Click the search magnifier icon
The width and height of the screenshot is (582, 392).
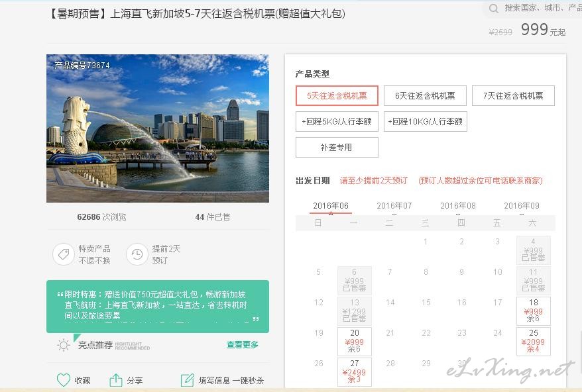pyautogui.click(x=494, y=9)
